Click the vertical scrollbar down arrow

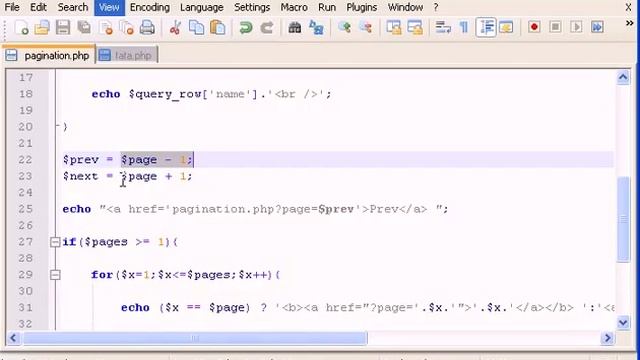click(623, 323)
